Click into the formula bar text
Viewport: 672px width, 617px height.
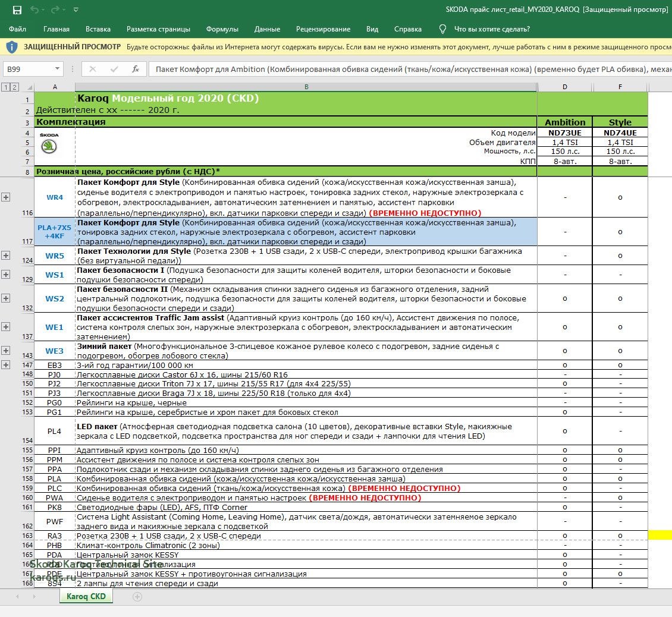coord(410,69)
